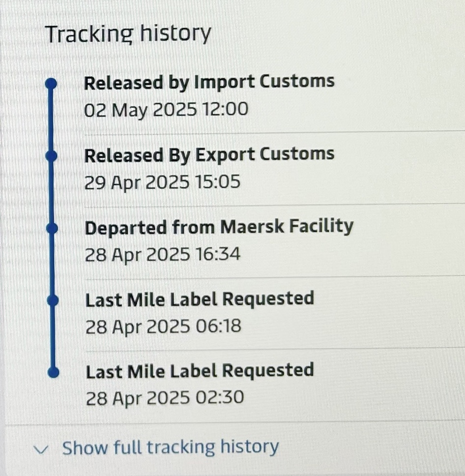Click the timeline line below Departed from Maersk dot

(52, 265)
